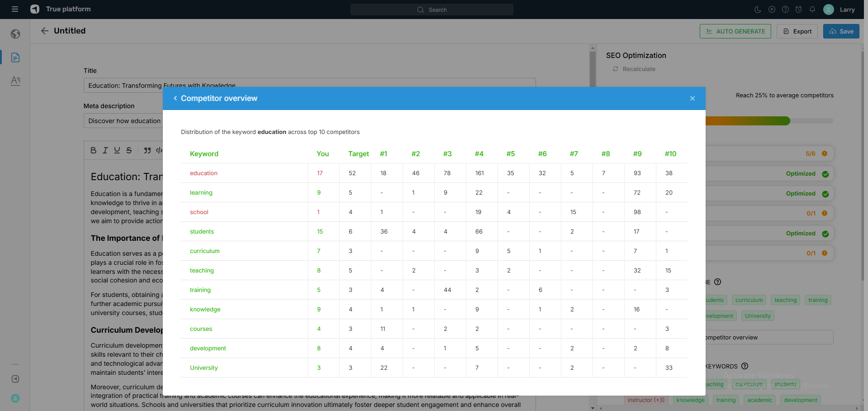Click the Search field in top bar
The image size is (868, 411).
432,10
